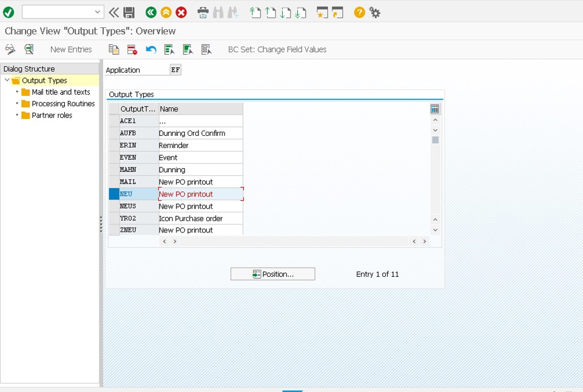
Task: Click the Find binoculars icon
Action: (218, 13)
